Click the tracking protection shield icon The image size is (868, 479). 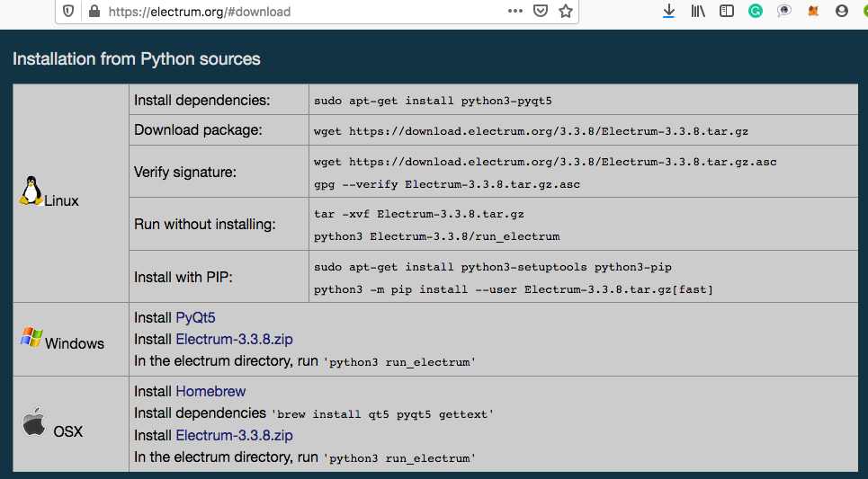[68, 11]
